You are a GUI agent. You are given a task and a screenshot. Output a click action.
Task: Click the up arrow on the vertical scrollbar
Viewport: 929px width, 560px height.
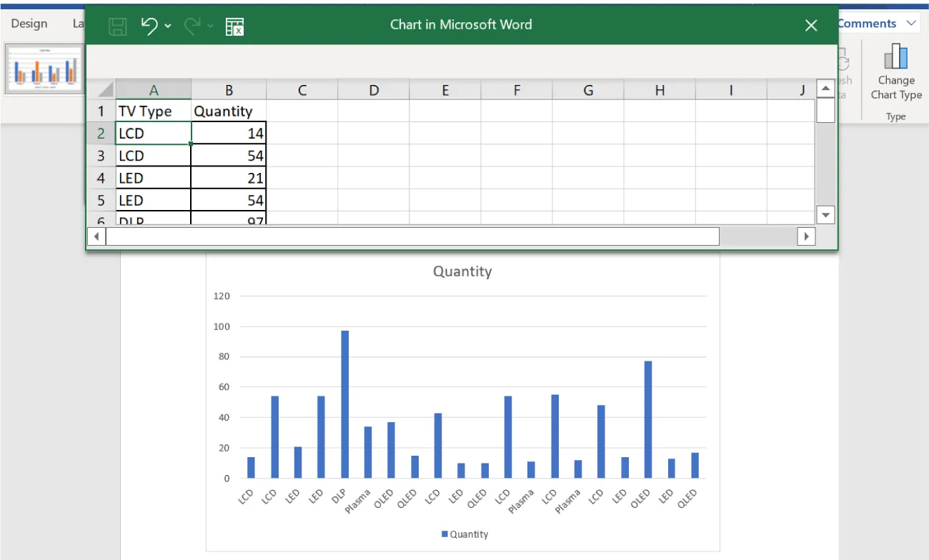coord(825,89)
